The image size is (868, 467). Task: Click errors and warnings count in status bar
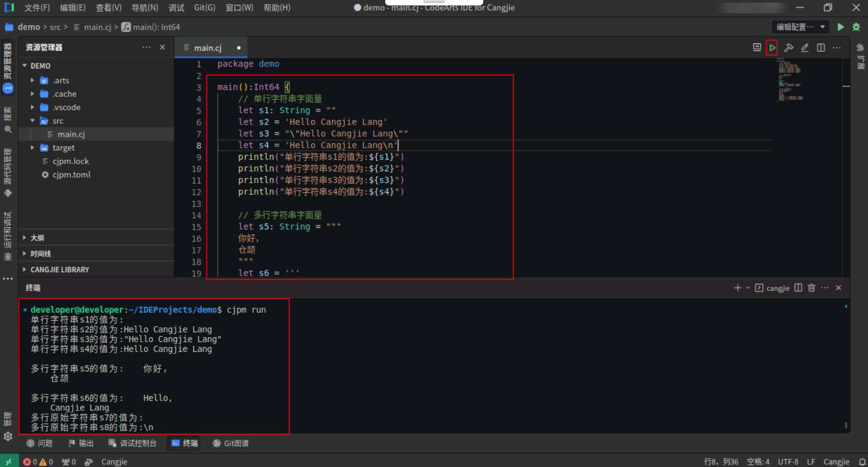[38, 462]
